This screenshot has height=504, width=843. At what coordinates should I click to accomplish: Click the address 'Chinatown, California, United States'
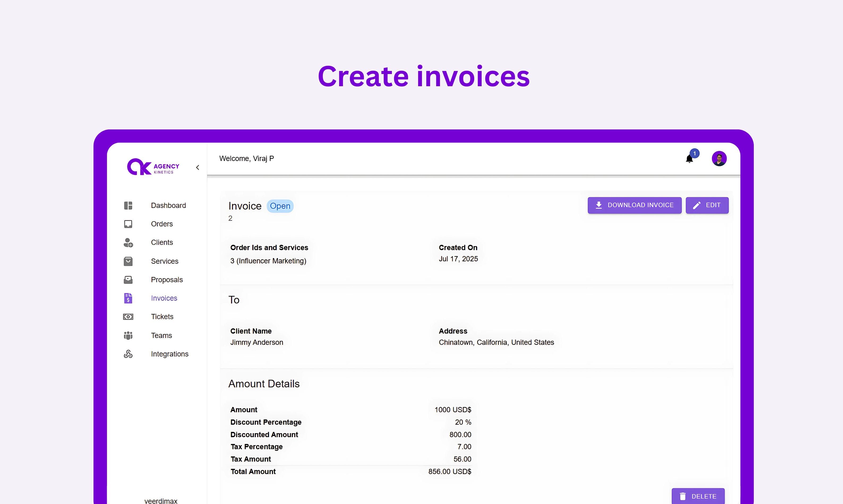click(x=496, y=342)
